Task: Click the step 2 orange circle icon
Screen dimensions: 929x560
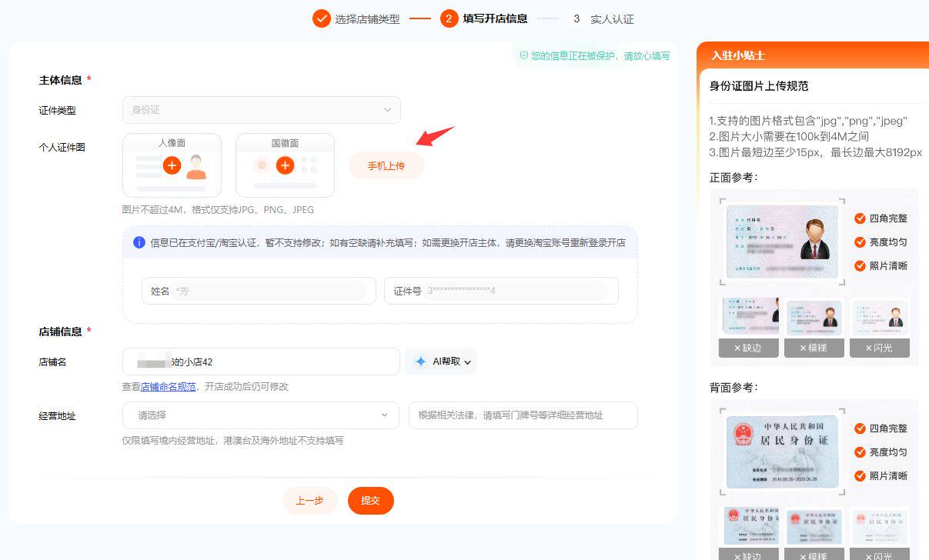Action: pos(449,18)
